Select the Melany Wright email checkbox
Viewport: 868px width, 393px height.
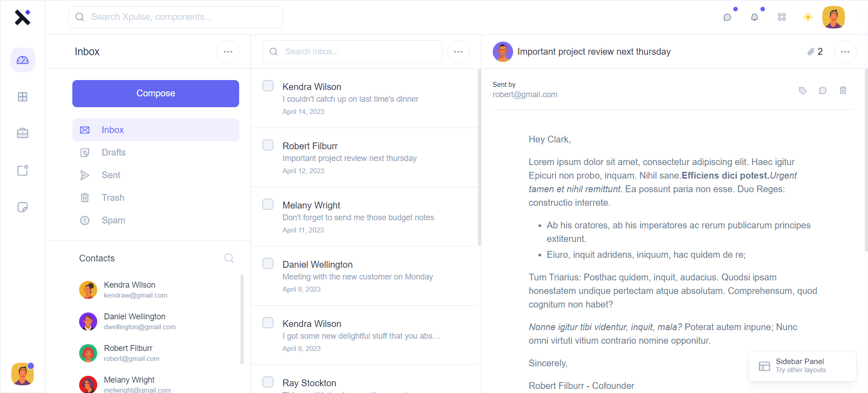coord(268,204)
